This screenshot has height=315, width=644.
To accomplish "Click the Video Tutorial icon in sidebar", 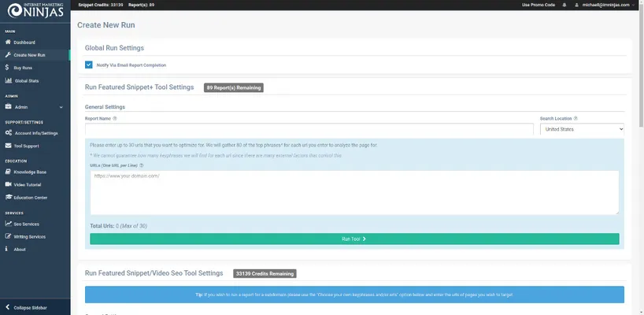I will point(8,184).
